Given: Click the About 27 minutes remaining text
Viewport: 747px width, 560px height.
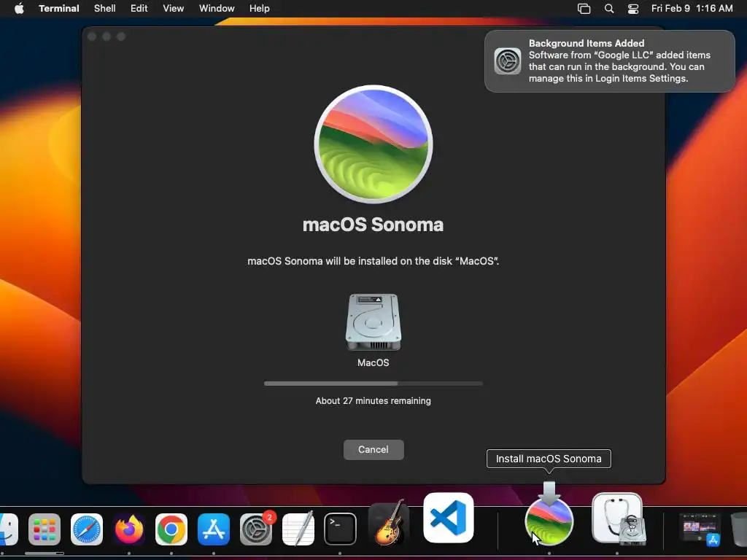Looking at the screenshot, I should 373,401.
